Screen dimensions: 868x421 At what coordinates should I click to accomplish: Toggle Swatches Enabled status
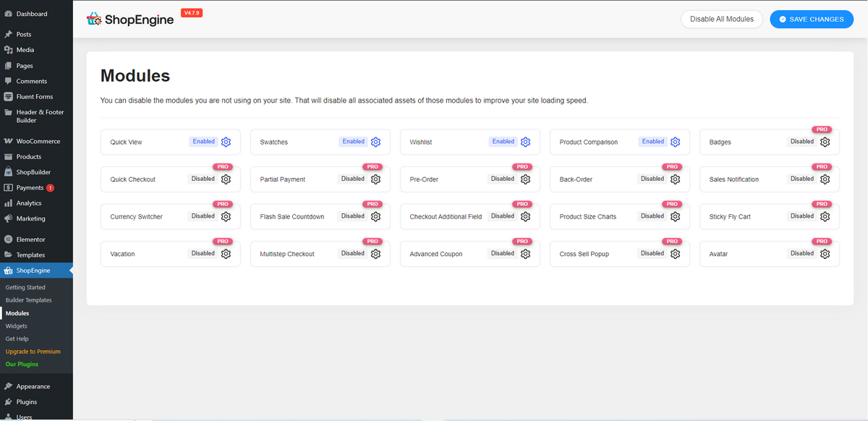point(353,142)
